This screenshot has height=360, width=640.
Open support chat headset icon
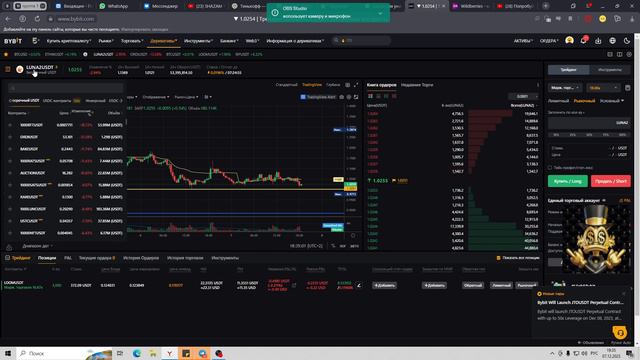(x=620, y=333)
